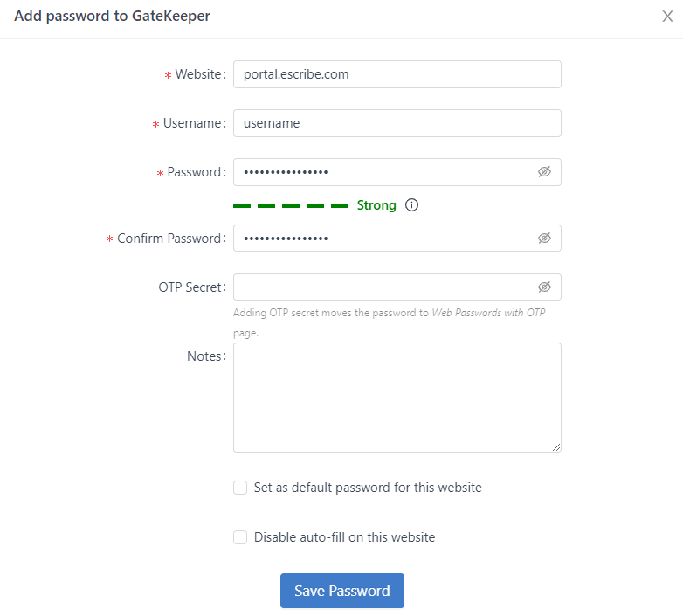Click the info icon beside Strong

point(412,206)
